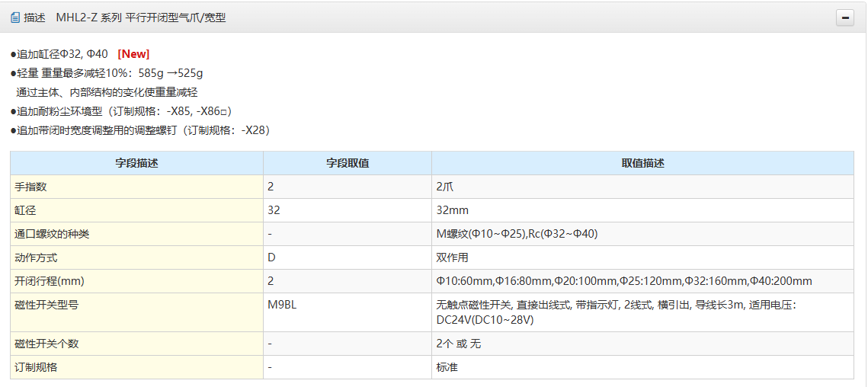Select the 双作用 description cell
868x387 pixels.
coord(452,257)
